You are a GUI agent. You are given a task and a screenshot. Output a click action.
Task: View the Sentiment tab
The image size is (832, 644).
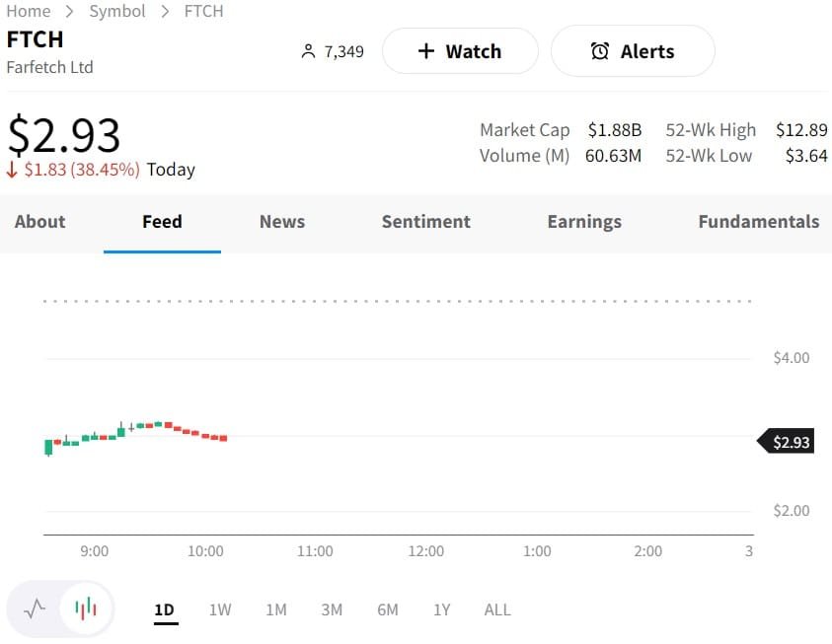click(425, 222)
